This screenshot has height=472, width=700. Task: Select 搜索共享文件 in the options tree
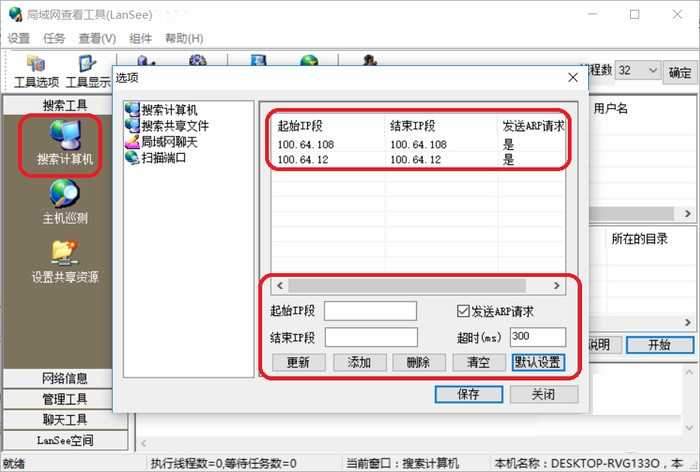point(174,125)
